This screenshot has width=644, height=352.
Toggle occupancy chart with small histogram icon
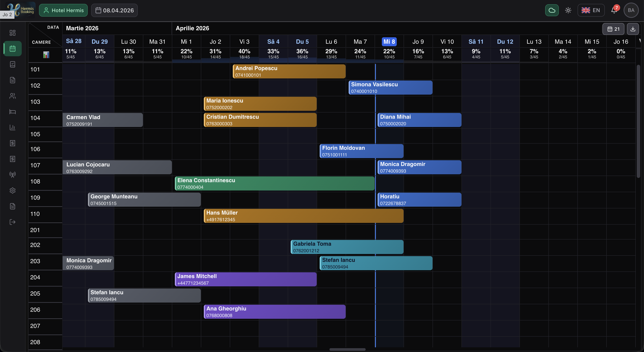(x=46, y=55)
